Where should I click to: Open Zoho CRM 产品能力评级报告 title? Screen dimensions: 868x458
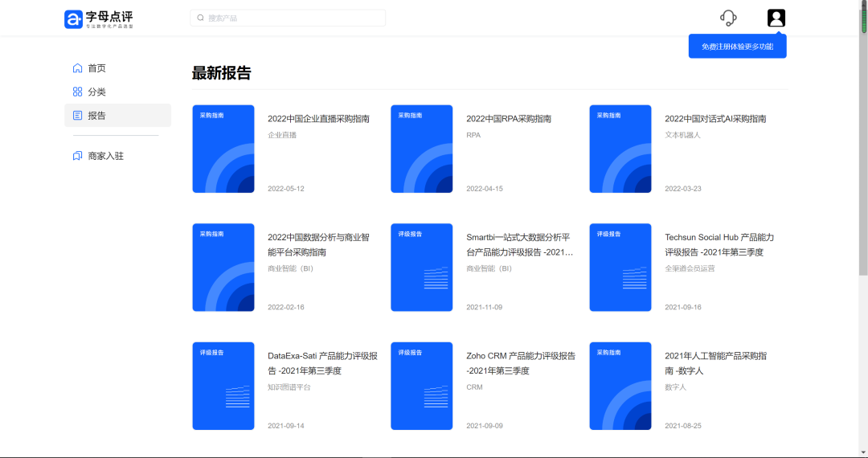click(x=521, y=363)
